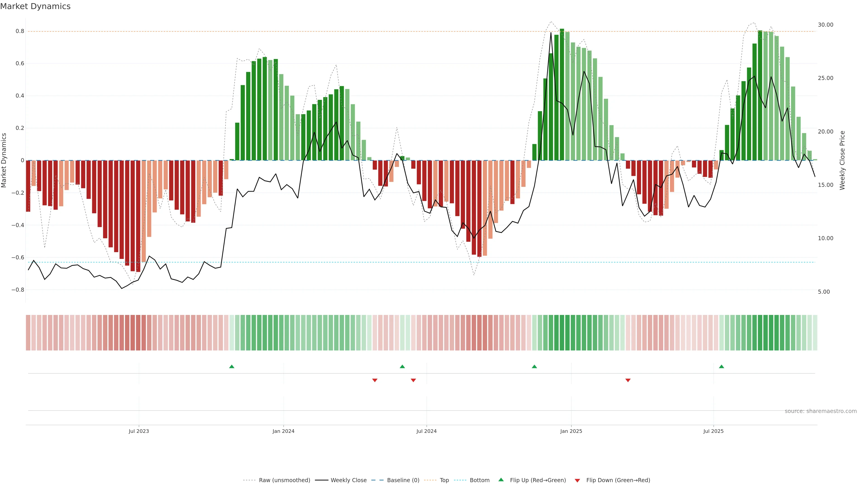Click the Jan 2024 x-axis label
Image resolution: width=868 pixels, height=488 pixels.
(283, 431)
